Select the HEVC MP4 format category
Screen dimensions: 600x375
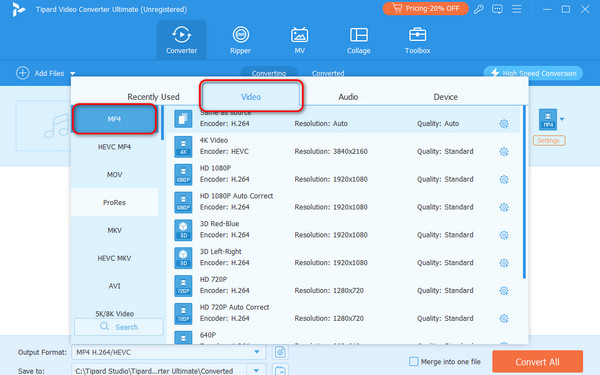coord(114,147)
